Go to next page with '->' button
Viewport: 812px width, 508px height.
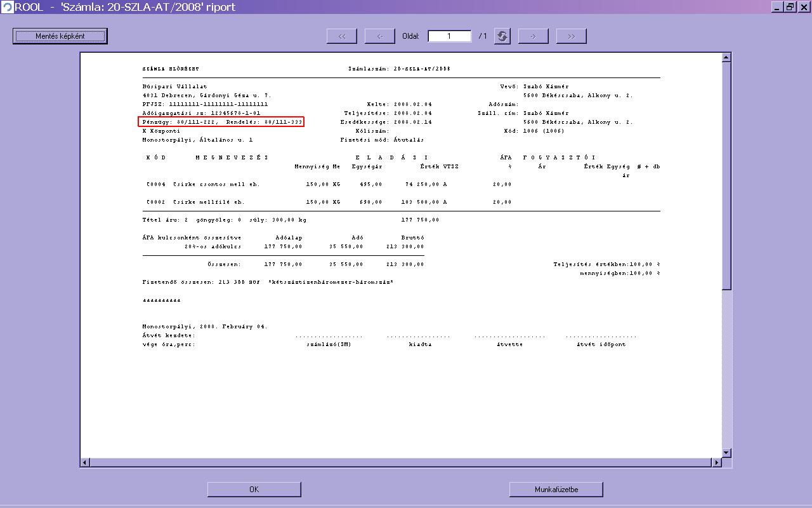point(533,36)
